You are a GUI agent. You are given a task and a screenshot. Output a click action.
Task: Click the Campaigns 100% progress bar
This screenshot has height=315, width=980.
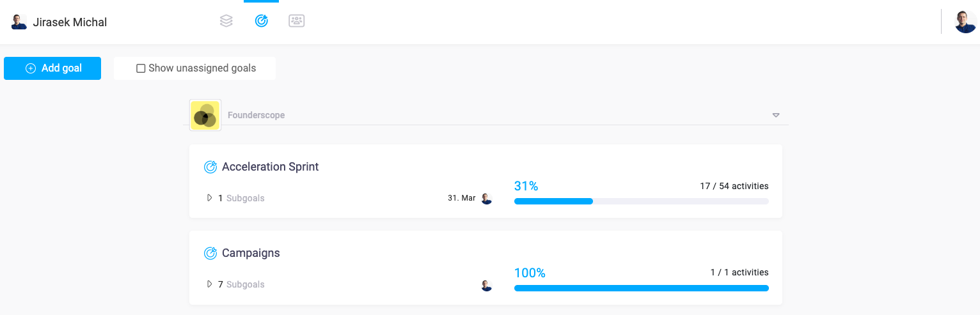point(641,288)
